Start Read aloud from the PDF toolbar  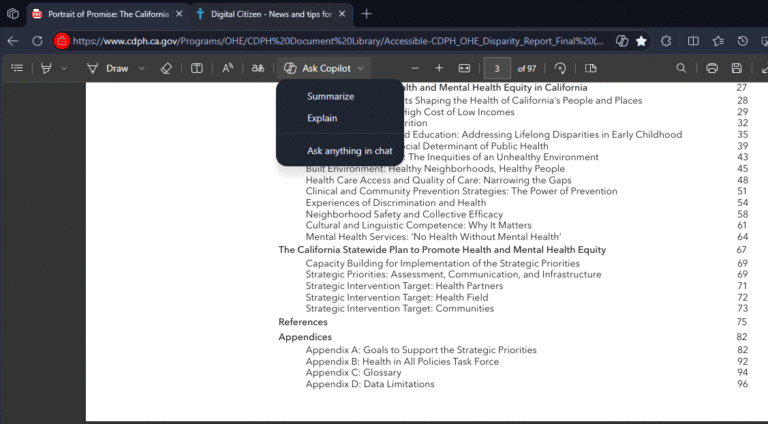pyautogui.click(x=228, y=69)
